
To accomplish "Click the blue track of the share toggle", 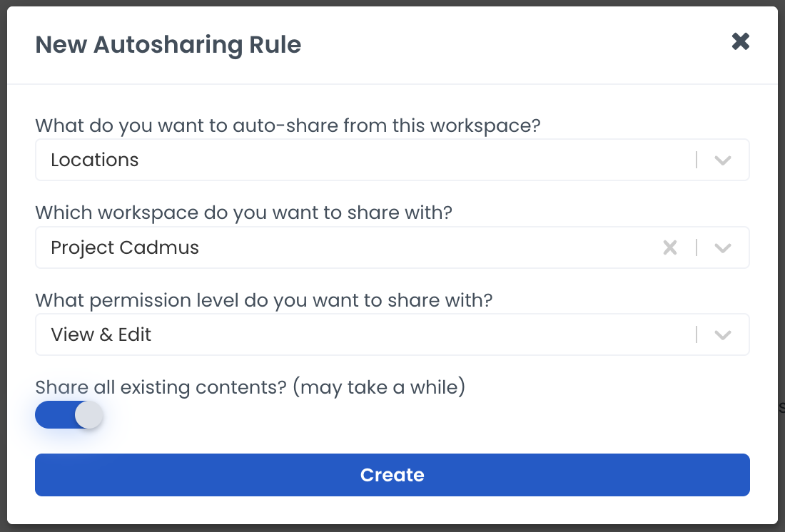I will click(54, 414).
